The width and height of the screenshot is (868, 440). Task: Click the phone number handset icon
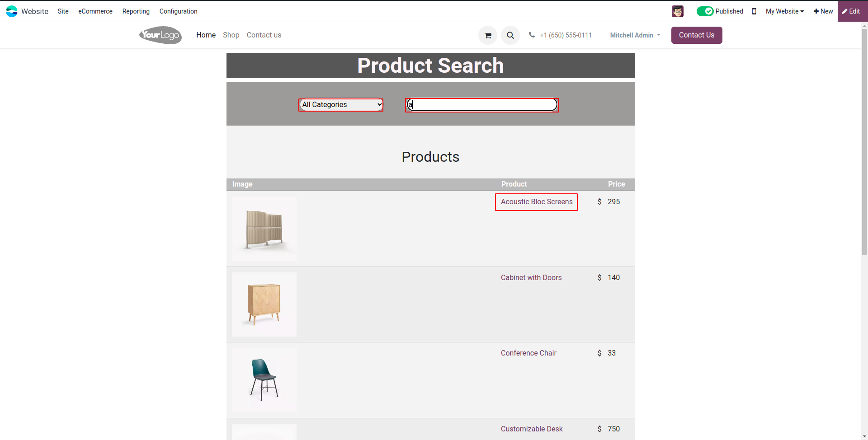coord(532,35)
